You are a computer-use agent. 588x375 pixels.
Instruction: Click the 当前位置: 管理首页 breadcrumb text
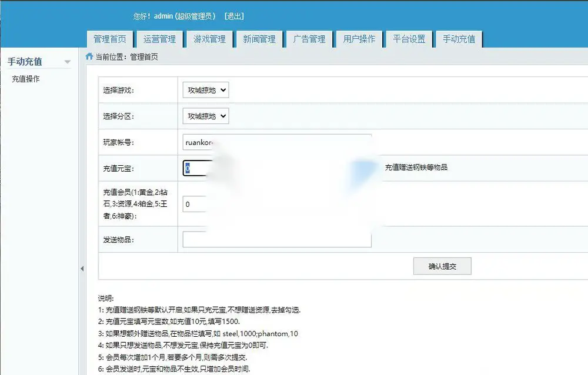[127, 57]
